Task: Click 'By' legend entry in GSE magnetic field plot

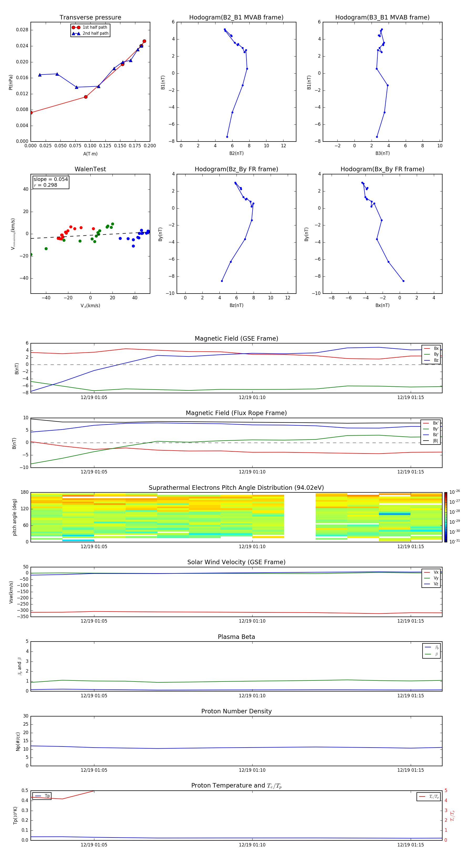Action: pyautogui.click(x=431, y=354)
